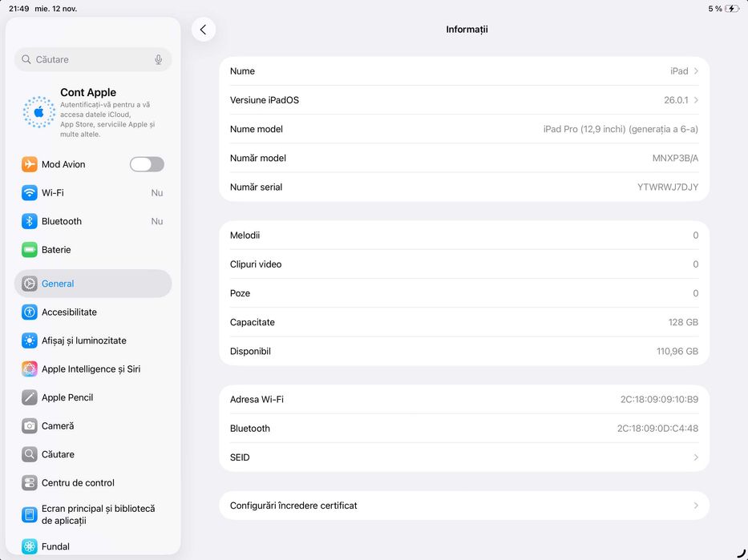
Task: Tap the Adresa Wi-Fi MAC address
Action: click(x=659, y=400)
